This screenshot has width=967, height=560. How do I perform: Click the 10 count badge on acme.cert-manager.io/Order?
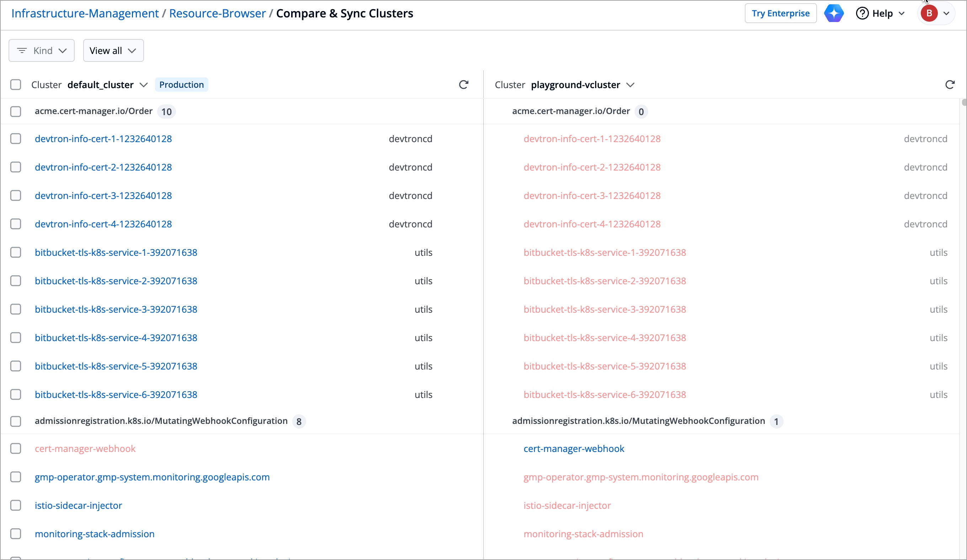[166, 112]
